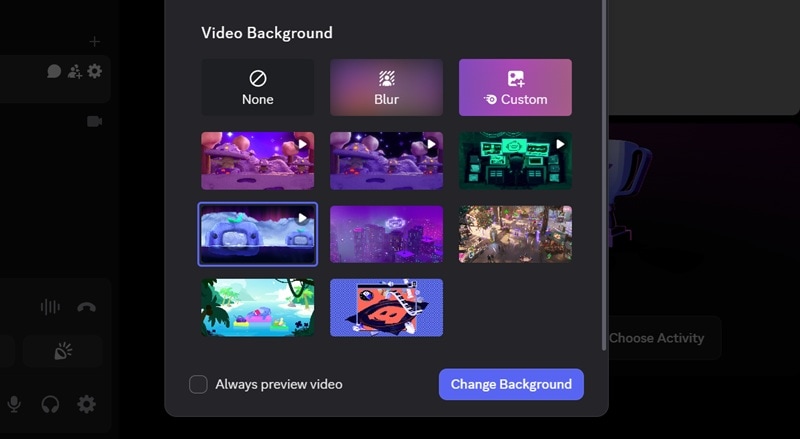Choose the purple city skyline background
800x439 pixels.
coord(386,234)
